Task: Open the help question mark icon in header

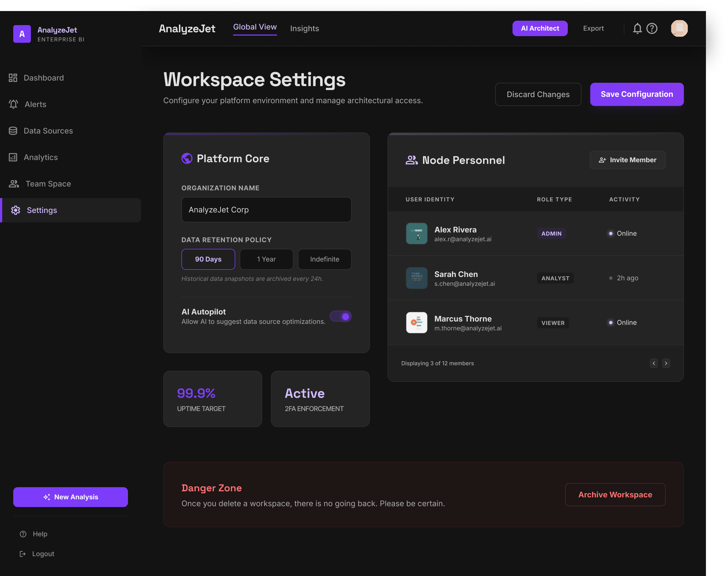Action: pos(652,29)
